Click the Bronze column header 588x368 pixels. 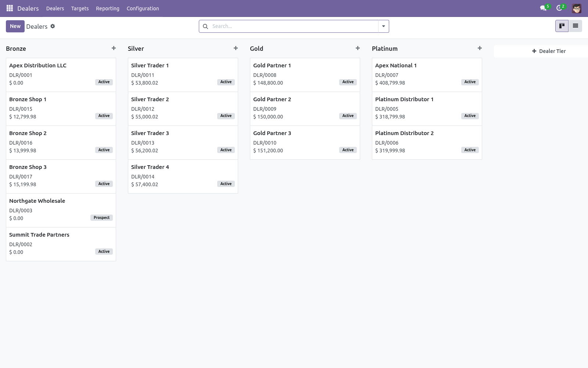click(x=16, y=49)
